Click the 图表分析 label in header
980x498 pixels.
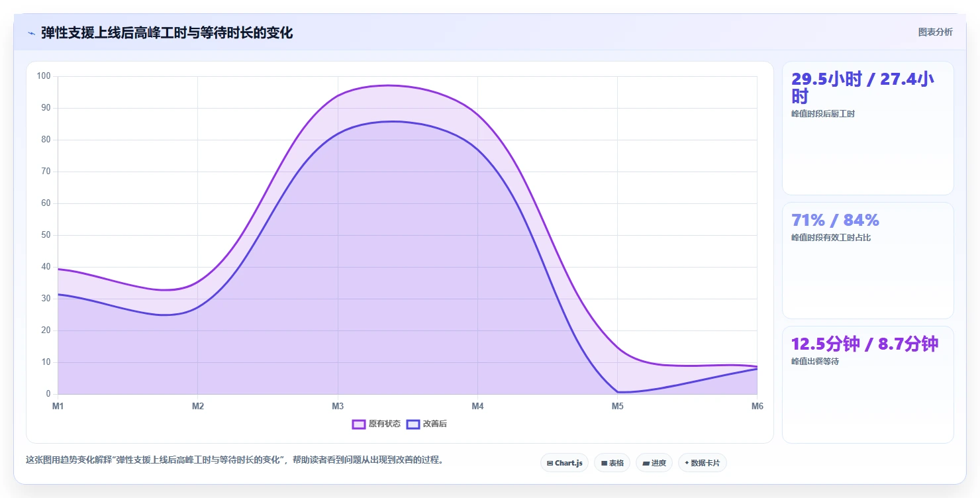point(935,32)
